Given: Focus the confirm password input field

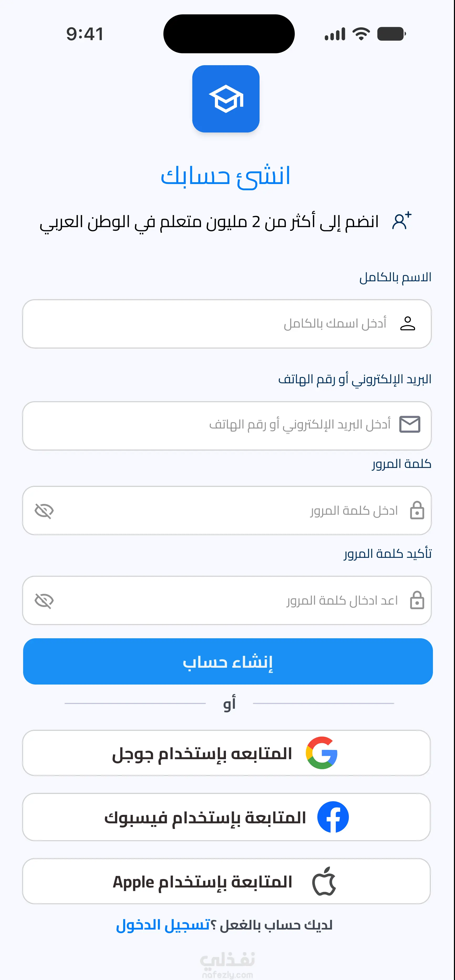Looking at the screenshot, I should (x=227, y=600).
